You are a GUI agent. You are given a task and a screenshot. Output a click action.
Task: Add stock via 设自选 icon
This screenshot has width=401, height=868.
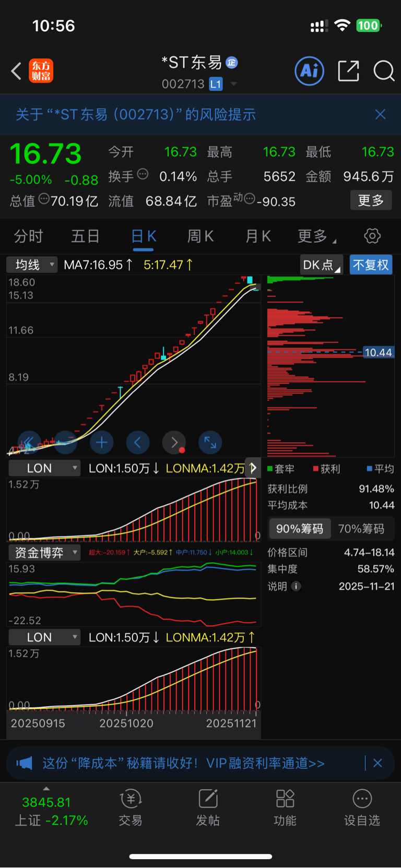coord(362,808)
